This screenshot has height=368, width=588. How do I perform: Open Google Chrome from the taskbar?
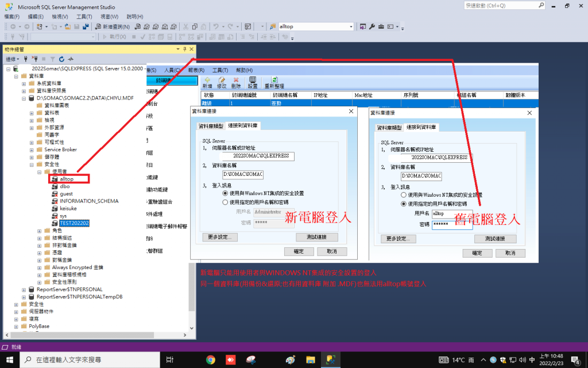[211, 360]
